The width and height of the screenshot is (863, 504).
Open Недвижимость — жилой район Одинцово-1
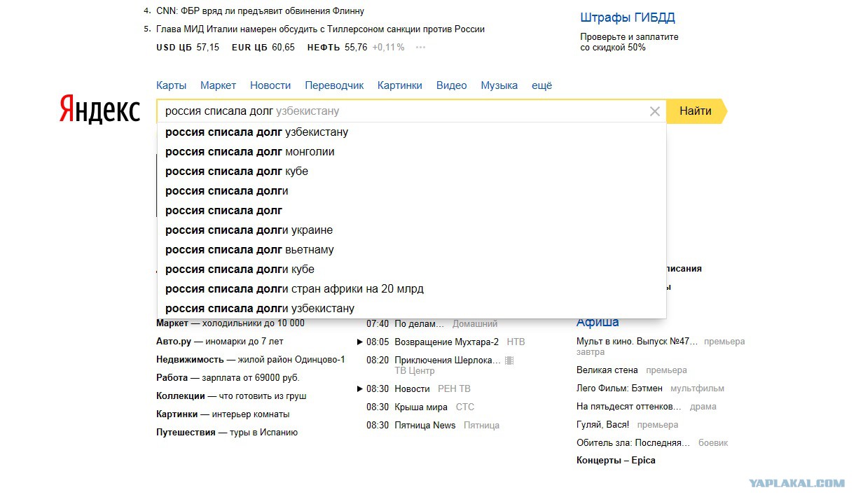point(251,360)
